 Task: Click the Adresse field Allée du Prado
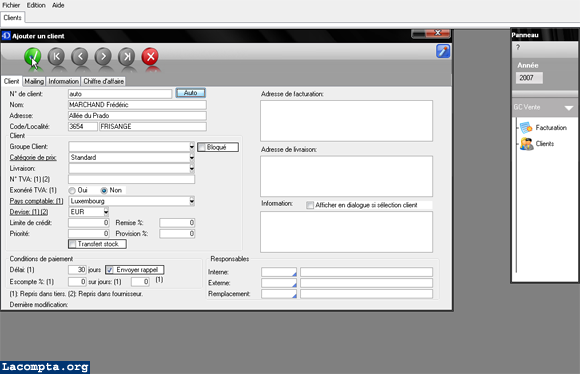137,116
